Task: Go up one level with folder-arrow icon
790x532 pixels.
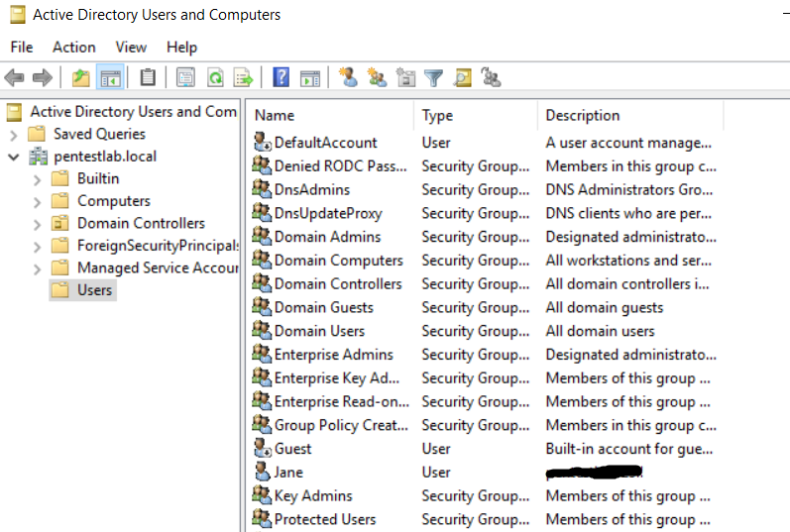Action: click(80, 78)
